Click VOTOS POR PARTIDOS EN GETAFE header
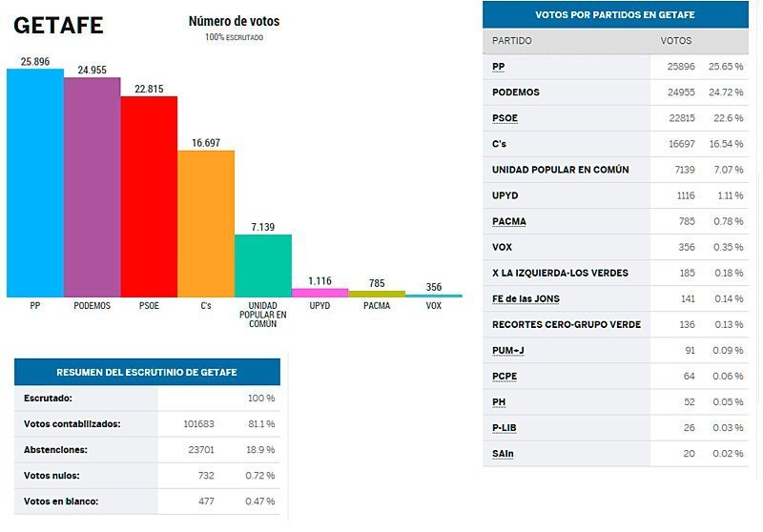 click(615, 15)
